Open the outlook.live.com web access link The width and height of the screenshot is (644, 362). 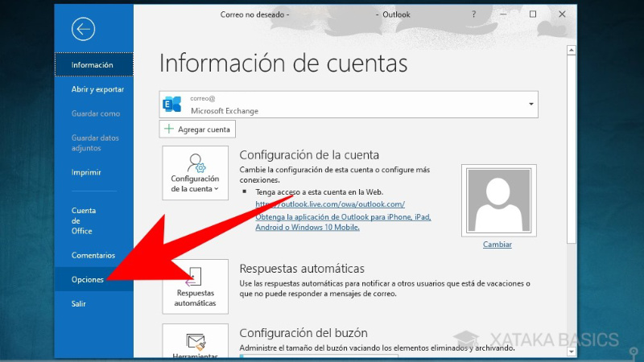(x=330, y=204)
